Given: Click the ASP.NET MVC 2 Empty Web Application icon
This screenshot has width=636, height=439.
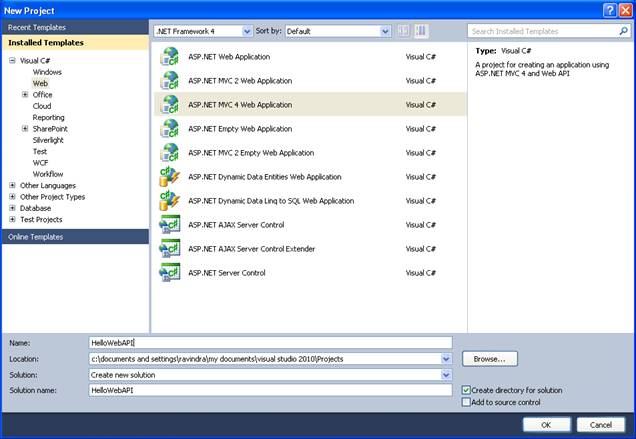Looking at the screenshot, I should coord(170,153).
